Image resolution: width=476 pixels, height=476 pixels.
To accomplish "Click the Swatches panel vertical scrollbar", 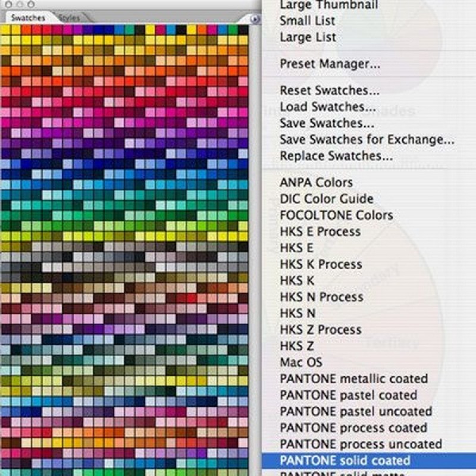I will [255, 249].
